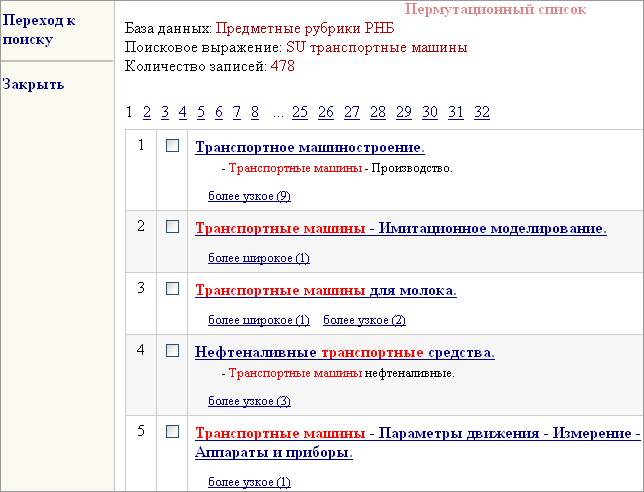Go to results page 8
644x492 pixels.
[x=255, y=112]
